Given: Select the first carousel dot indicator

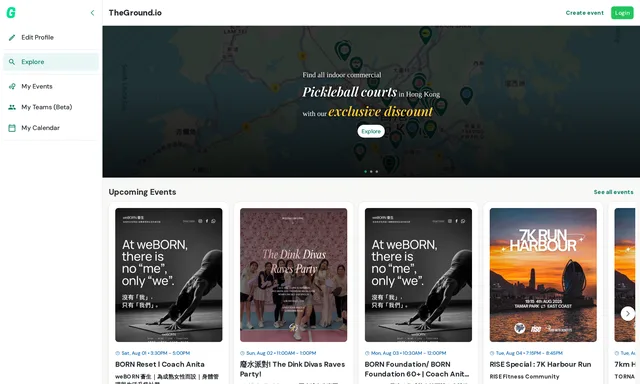Looking at the screenshot, I should click(365, 172).
